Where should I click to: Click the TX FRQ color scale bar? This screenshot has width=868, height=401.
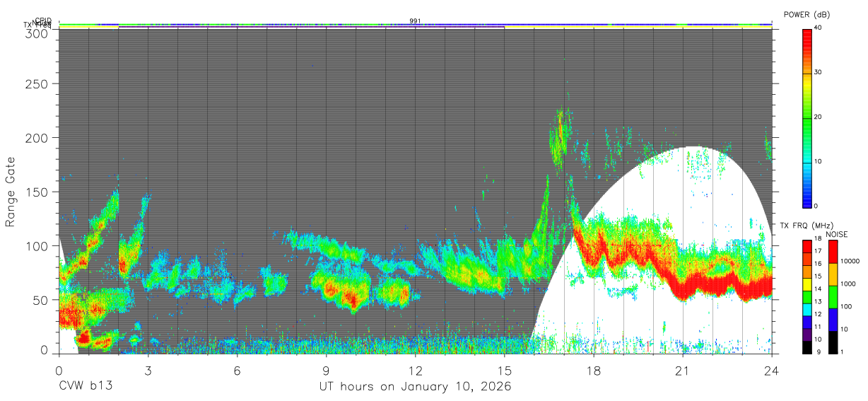click(x=807, y=296)
